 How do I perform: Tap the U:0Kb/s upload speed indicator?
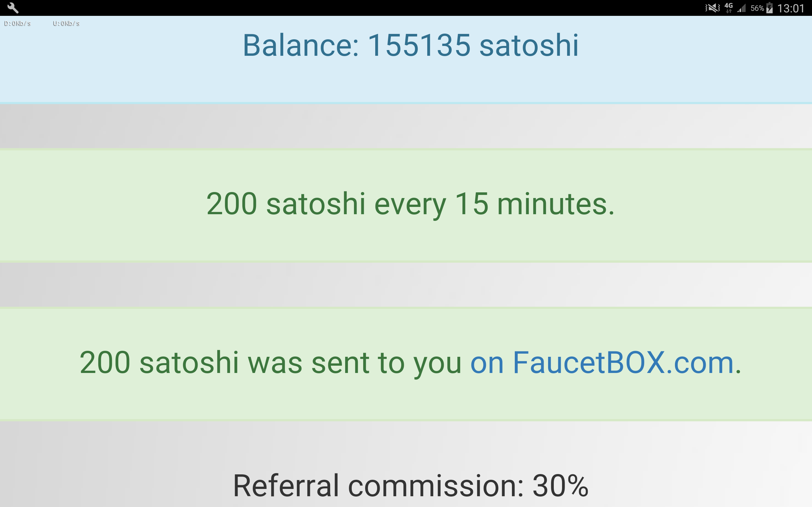(66, 23)
